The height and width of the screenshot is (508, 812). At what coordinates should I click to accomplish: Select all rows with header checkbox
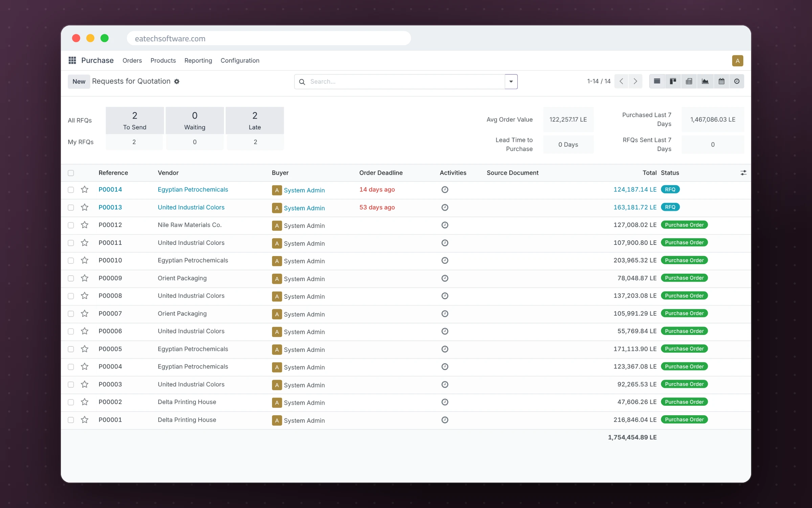point(71,173)
